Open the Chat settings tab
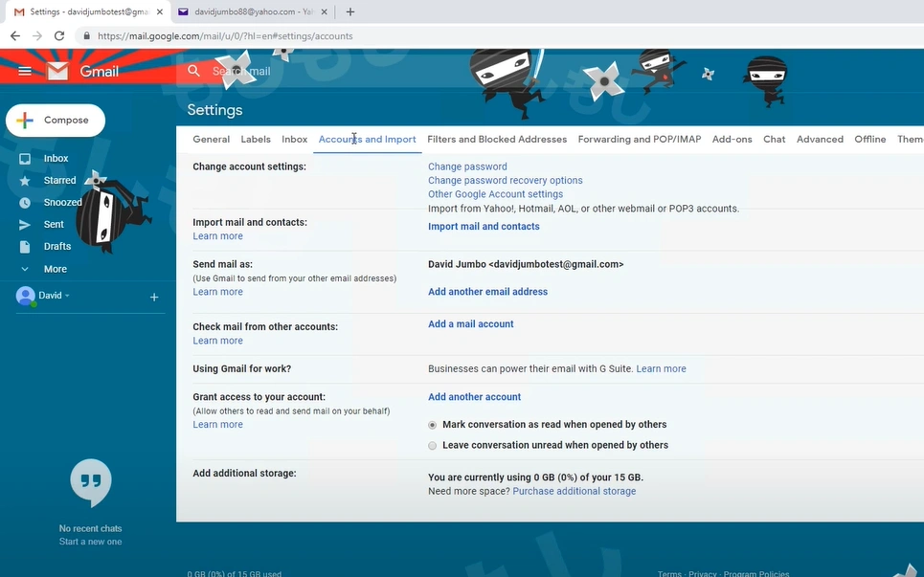This screenshot has height=577, width=924. coord(775,140)
